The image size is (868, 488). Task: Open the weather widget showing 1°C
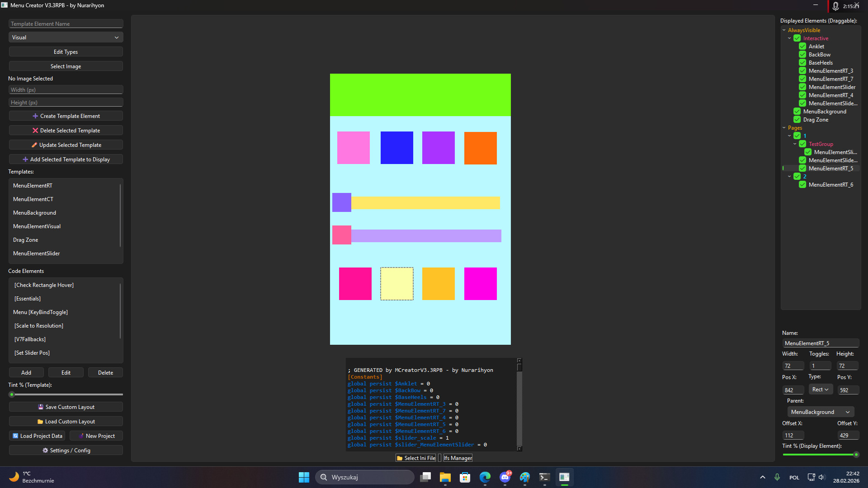[32, 477]
